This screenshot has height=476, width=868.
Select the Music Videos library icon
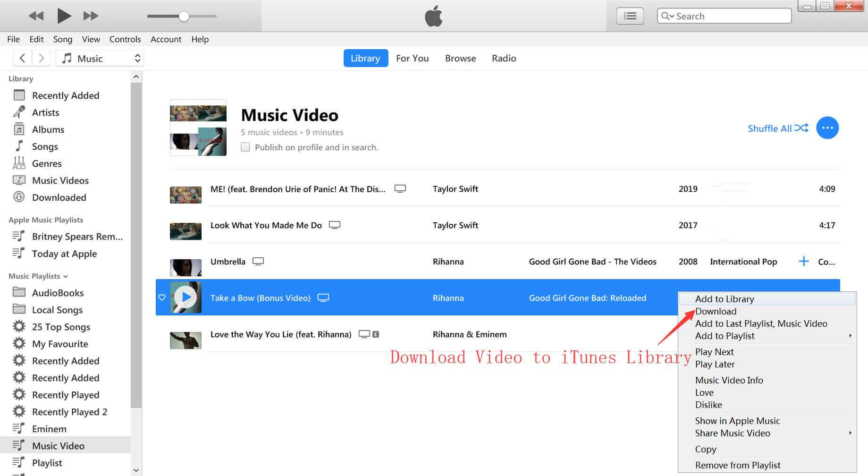coord(19,180)
